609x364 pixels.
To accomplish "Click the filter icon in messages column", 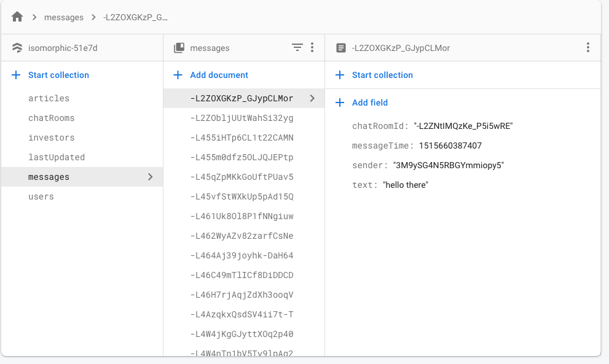I will 297,47.
